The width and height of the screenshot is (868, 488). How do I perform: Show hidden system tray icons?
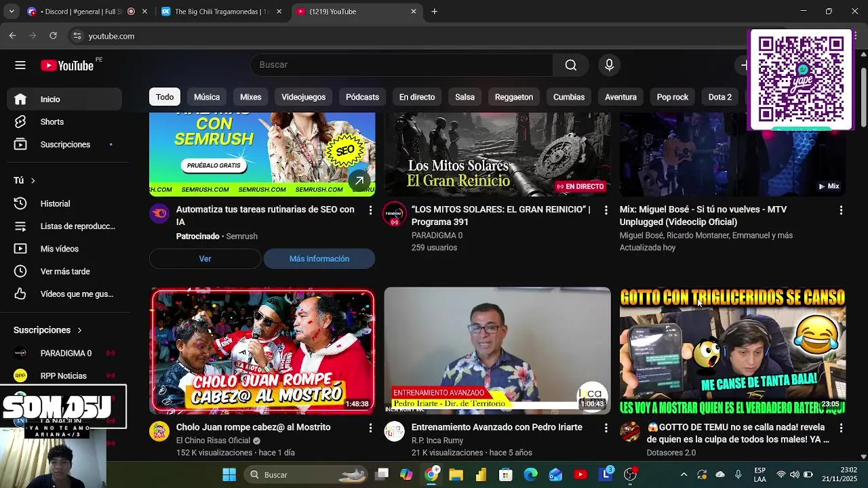tap(684, 474)
